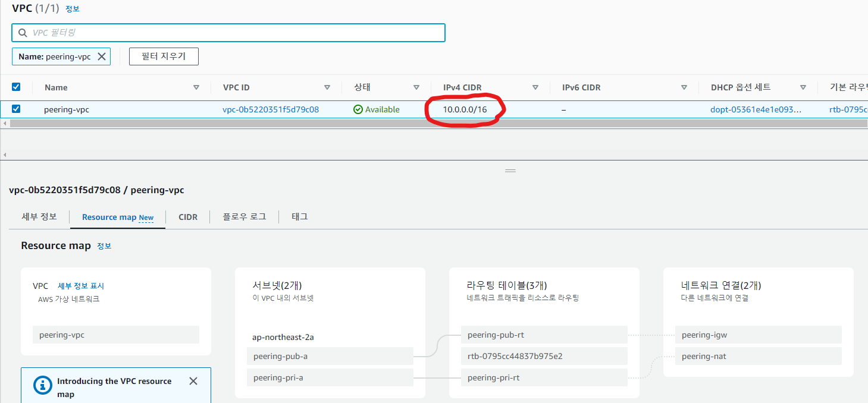Click the search magnifier icon in VPC filter

(23, 33)
